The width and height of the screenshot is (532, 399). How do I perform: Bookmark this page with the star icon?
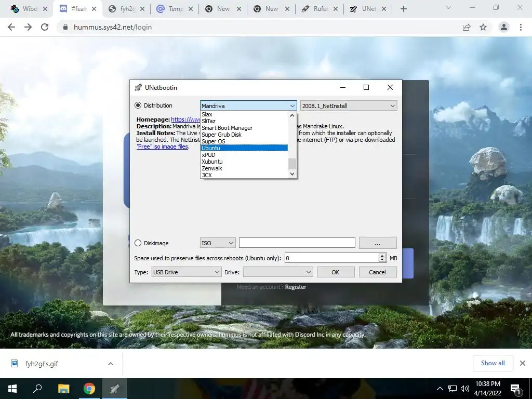point(483,27)
